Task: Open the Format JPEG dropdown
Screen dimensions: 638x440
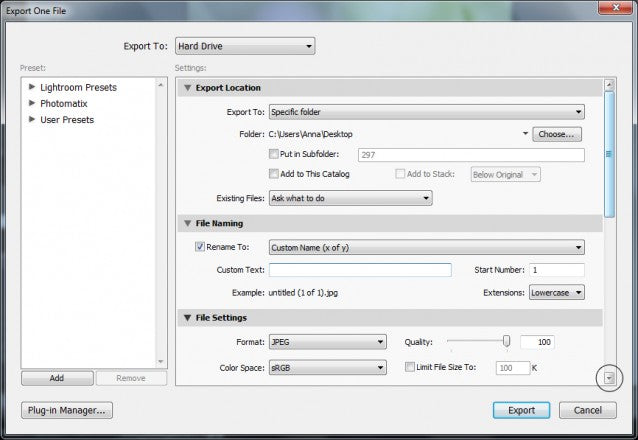Action: point(327,342)
